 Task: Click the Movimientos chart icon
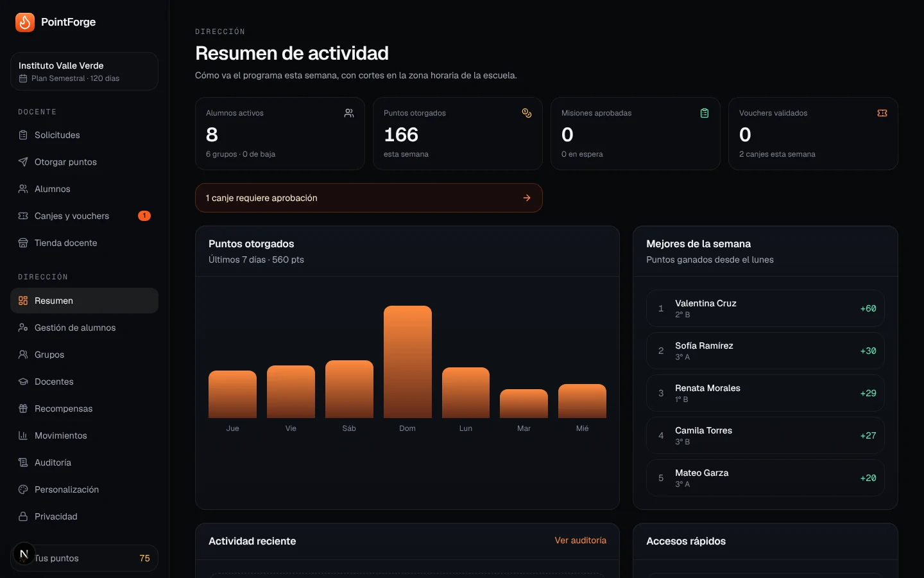coord(23,435)
